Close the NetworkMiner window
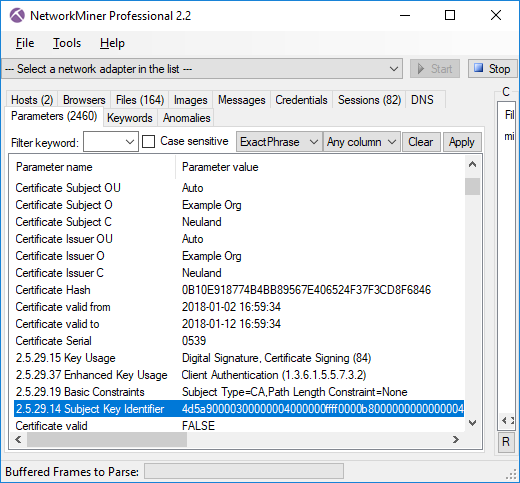This screenshot has width=520, height=483. 496,15
